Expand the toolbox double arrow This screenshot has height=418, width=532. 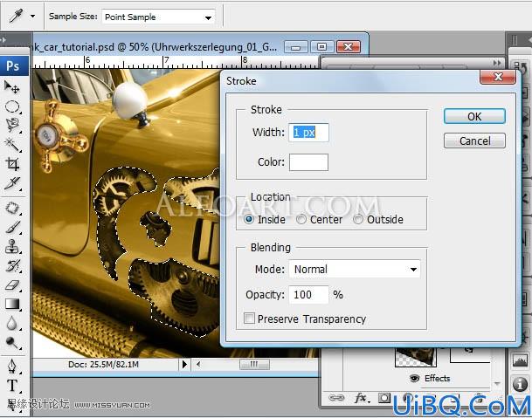pos(3,39)
